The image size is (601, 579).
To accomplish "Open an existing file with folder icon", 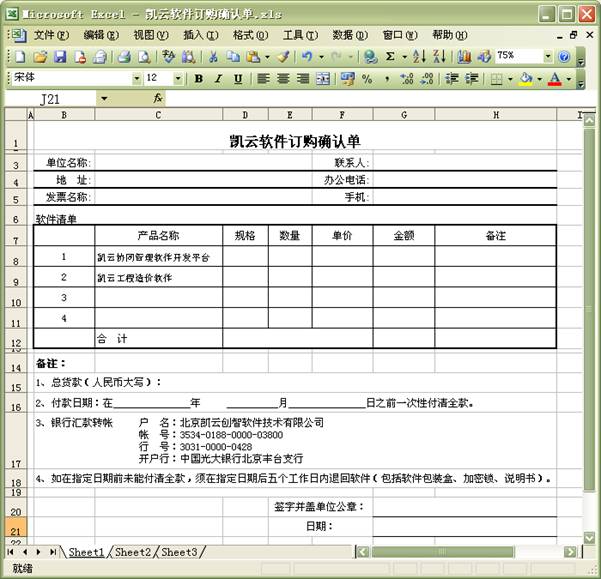I will (x=40, y=57).
